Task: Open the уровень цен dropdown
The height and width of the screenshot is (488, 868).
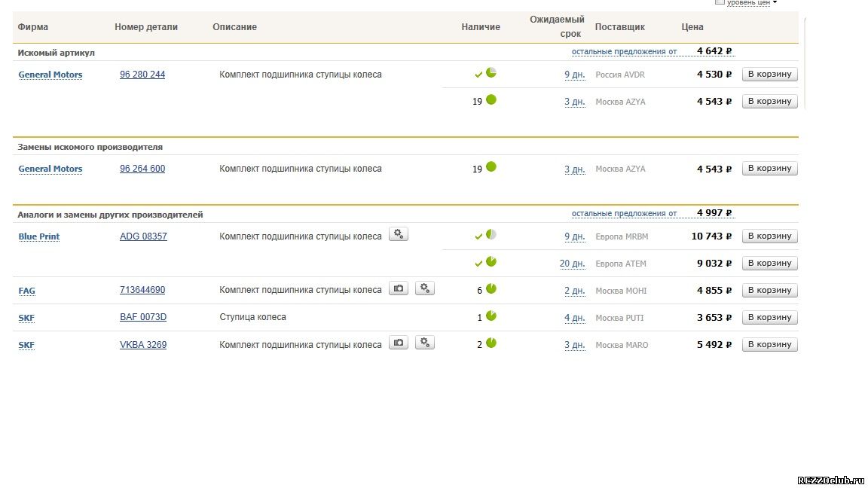Action: 752,3
